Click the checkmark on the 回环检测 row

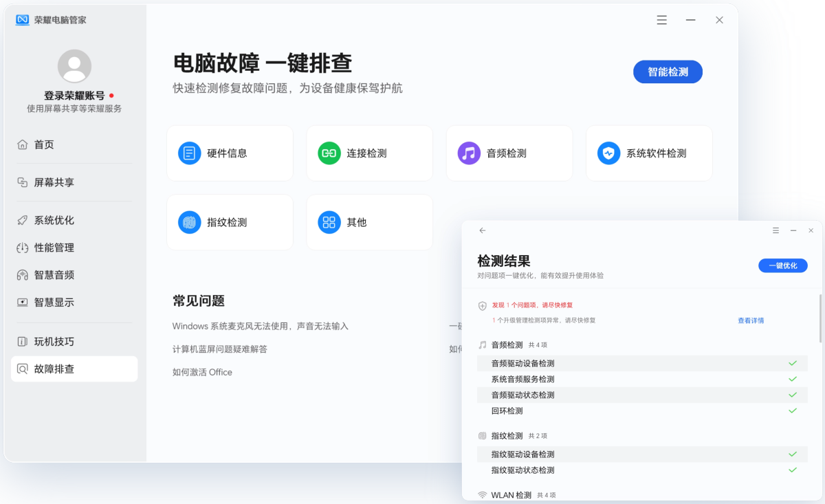tap(793, 410)
